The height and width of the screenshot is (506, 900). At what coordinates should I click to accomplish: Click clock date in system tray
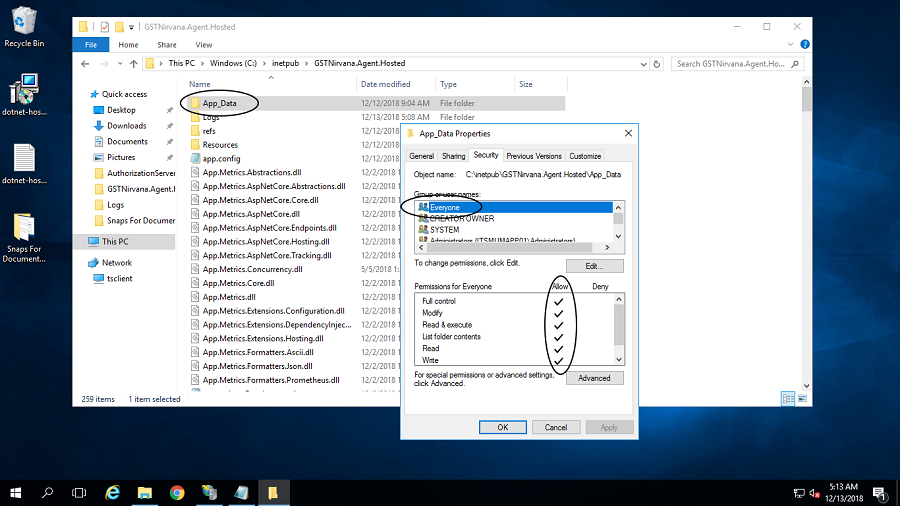click(x=844, y=493)
